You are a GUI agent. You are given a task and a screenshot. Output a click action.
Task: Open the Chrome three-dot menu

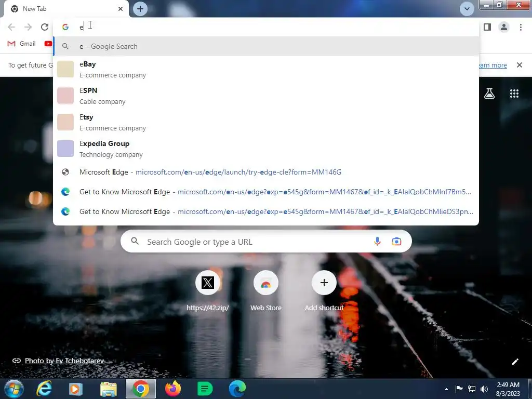[x=521, y=27]
